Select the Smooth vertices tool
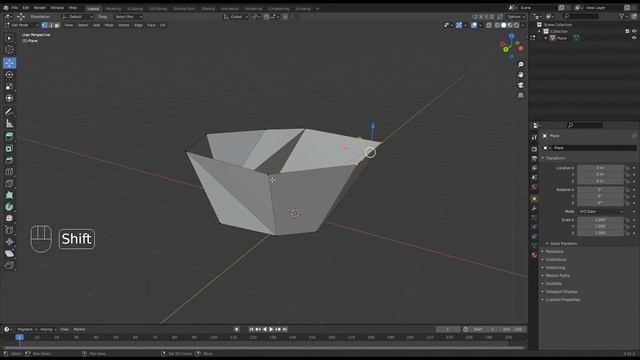The width and height of the screenshot is (640, 360). (9, 218)
